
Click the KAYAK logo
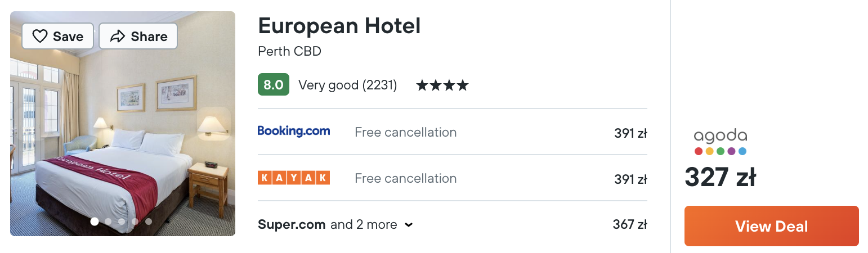tap(294, 178)
